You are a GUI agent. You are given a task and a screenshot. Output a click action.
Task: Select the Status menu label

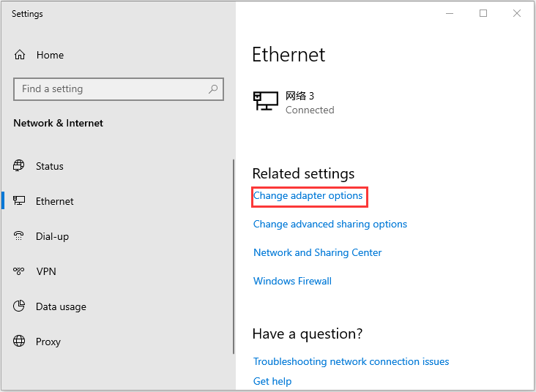[50, 166]
